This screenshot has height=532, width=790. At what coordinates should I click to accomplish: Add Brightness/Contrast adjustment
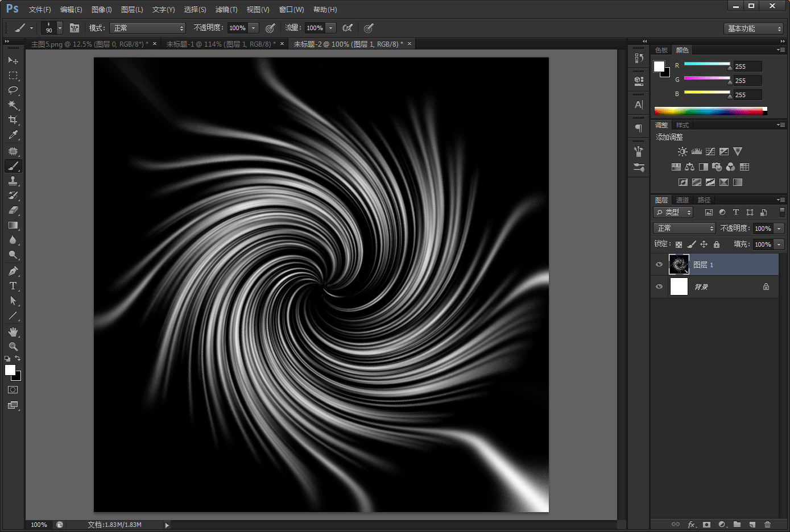pyautogui.click(x=683, y=152)
